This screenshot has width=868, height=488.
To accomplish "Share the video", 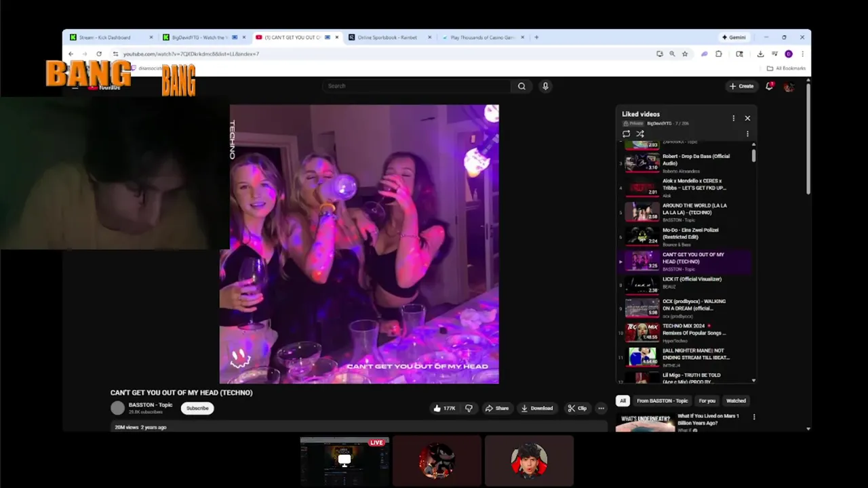I will click(496, 408).
